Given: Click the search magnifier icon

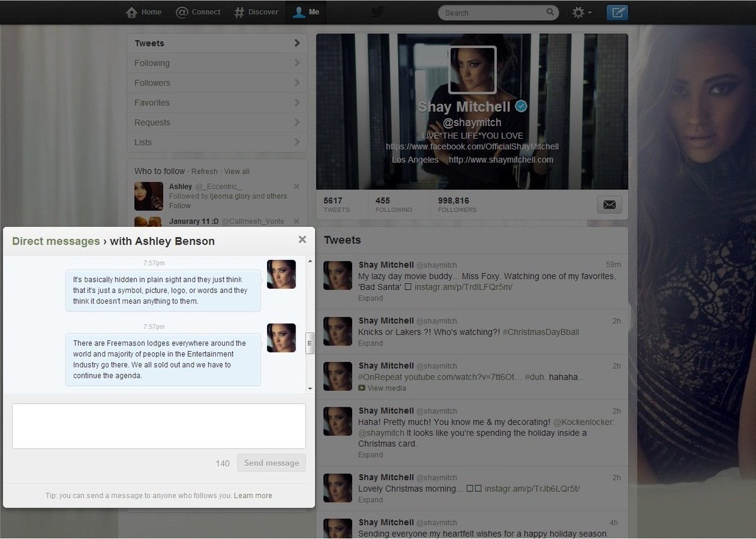Looking at the screenshot, I should (x=550, y=12).
